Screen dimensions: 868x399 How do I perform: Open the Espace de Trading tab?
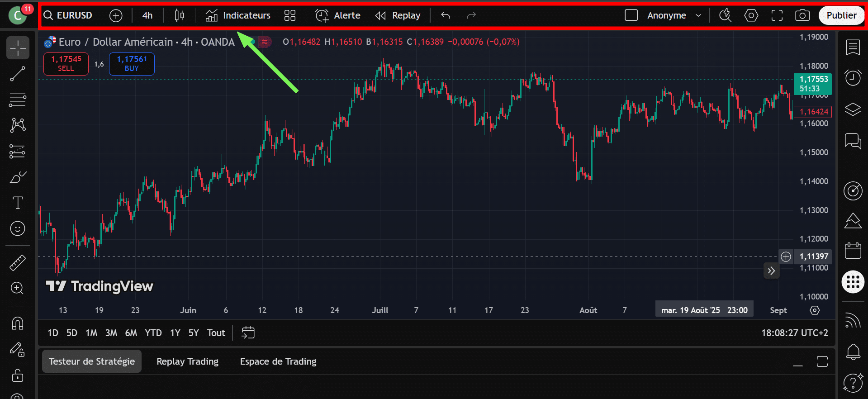point(278,361)
